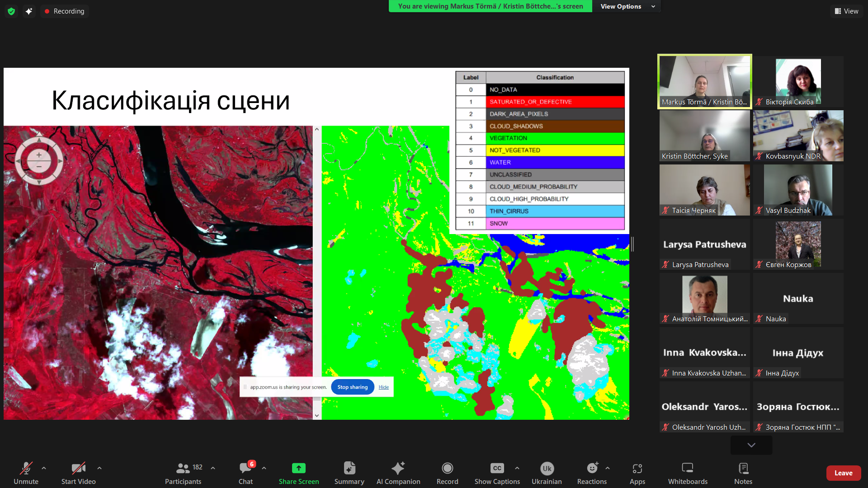Screen dimensions: 868x488
Task: Select the Ukrainian interpretation channel
Action: click(547, 473)
